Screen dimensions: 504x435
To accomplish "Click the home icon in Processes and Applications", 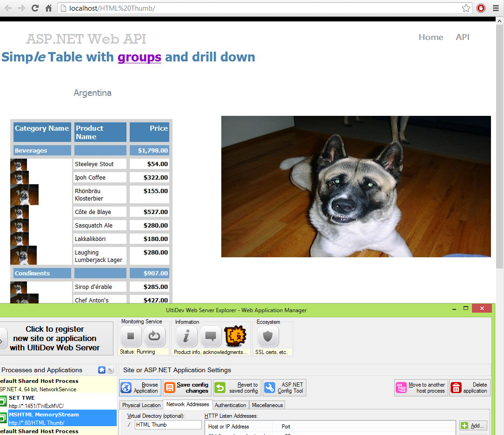I will (102, 370).
